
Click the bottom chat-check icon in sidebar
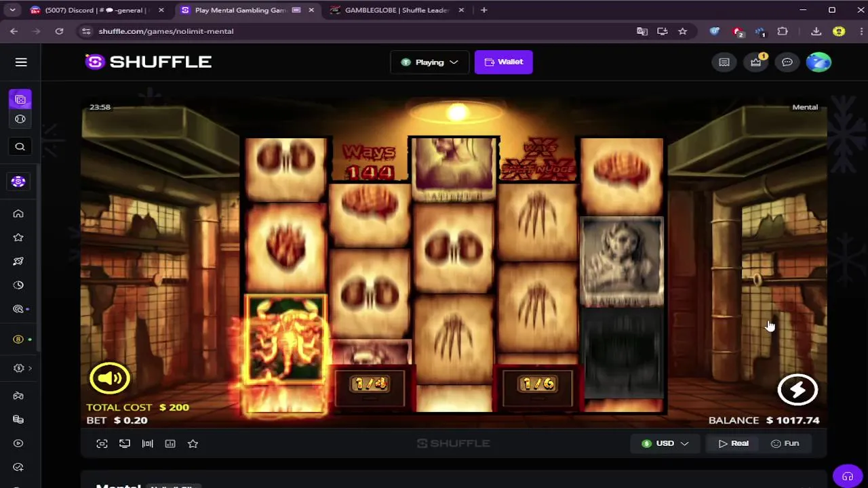18,468
